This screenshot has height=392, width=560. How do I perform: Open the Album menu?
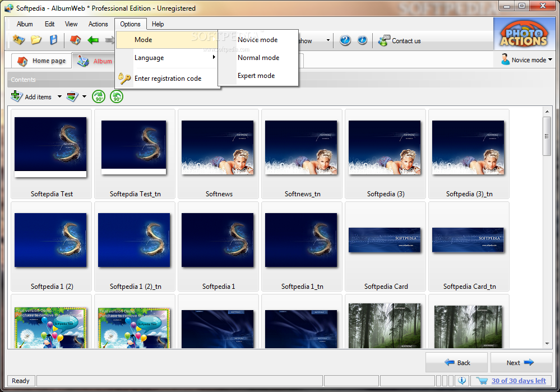click(x=25, y=24)
